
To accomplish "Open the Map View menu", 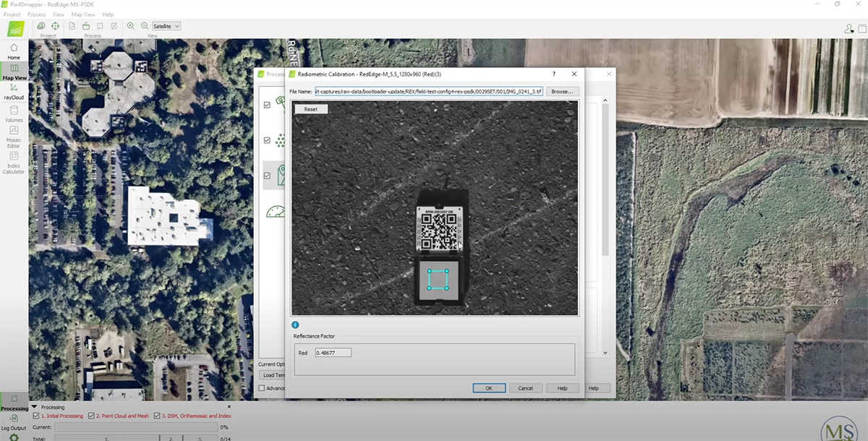I will pyautogui.click(x=83, y=14).
